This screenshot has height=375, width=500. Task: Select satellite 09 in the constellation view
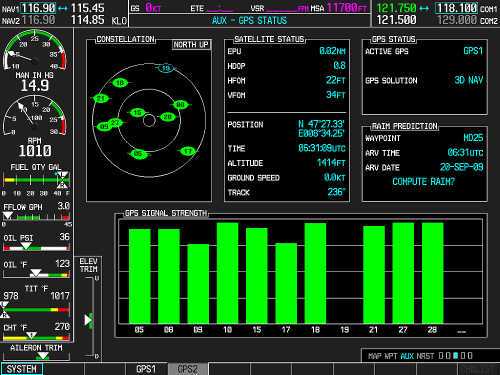pos(104,126)
